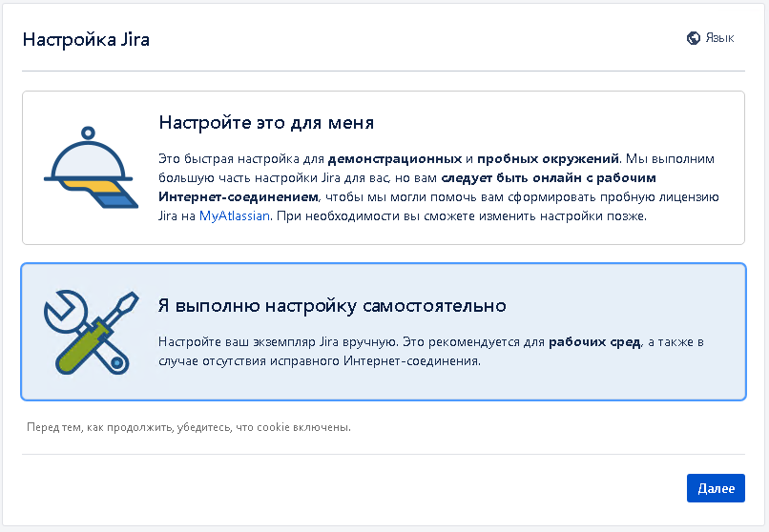Click the bold word "демонстрационных"

pyautogui.click(x=395, y=158)
